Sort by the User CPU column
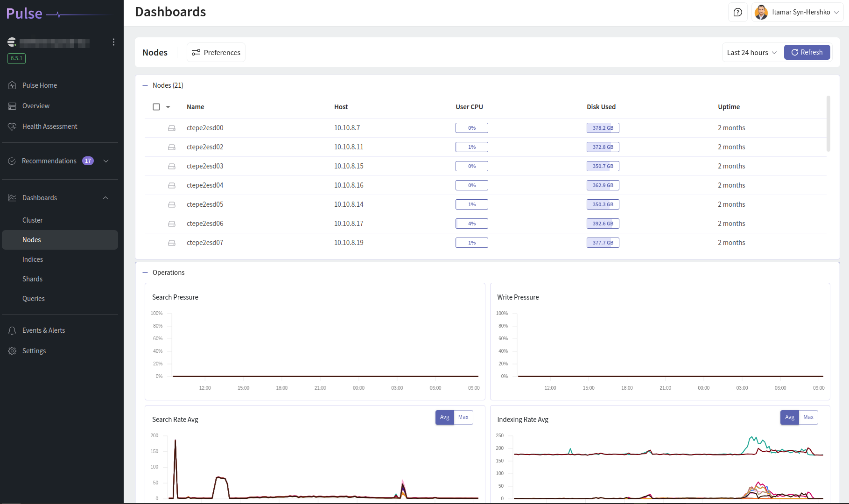 469,107
